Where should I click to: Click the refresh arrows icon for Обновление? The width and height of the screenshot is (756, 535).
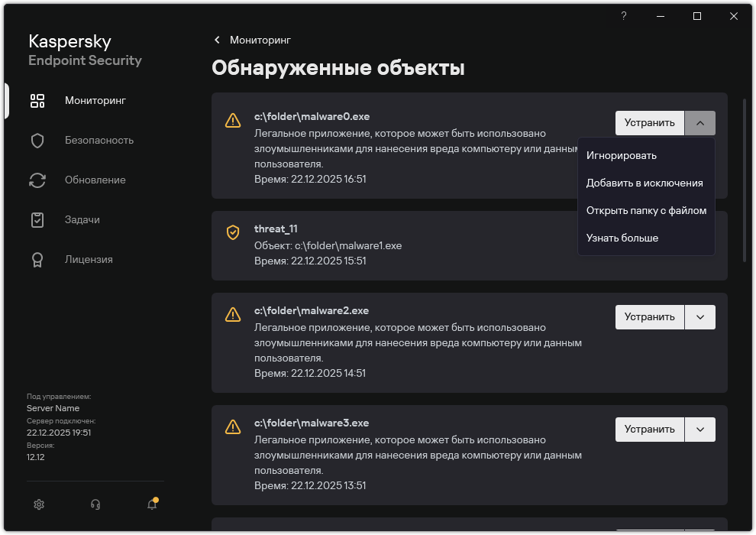tap(37, 180)
